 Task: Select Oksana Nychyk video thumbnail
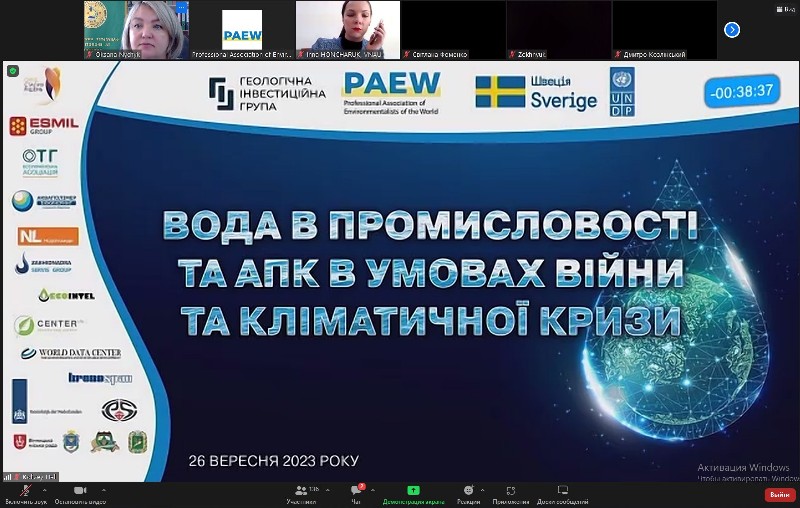(136, 30)
